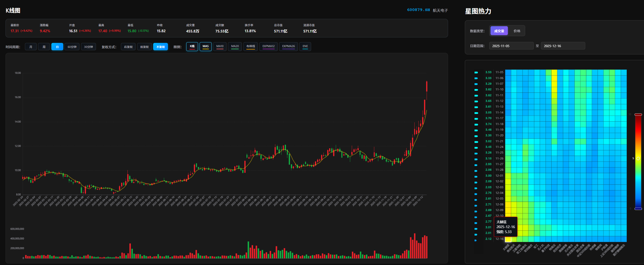Screen dimensions: 644x265
Task: Click the 成交额 value 75.55亿
Action: 222,31
